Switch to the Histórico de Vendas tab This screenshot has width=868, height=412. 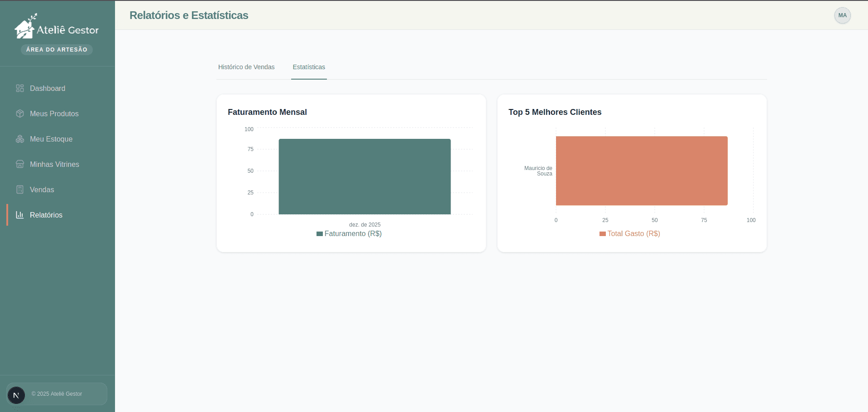coord(246,67)
